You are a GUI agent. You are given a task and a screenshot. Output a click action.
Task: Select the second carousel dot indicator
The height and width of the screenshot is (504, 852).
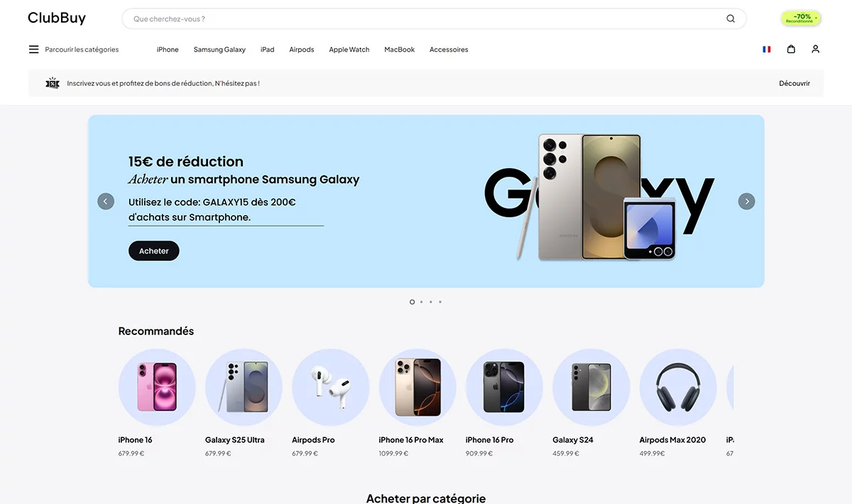(x=421, y=302)
